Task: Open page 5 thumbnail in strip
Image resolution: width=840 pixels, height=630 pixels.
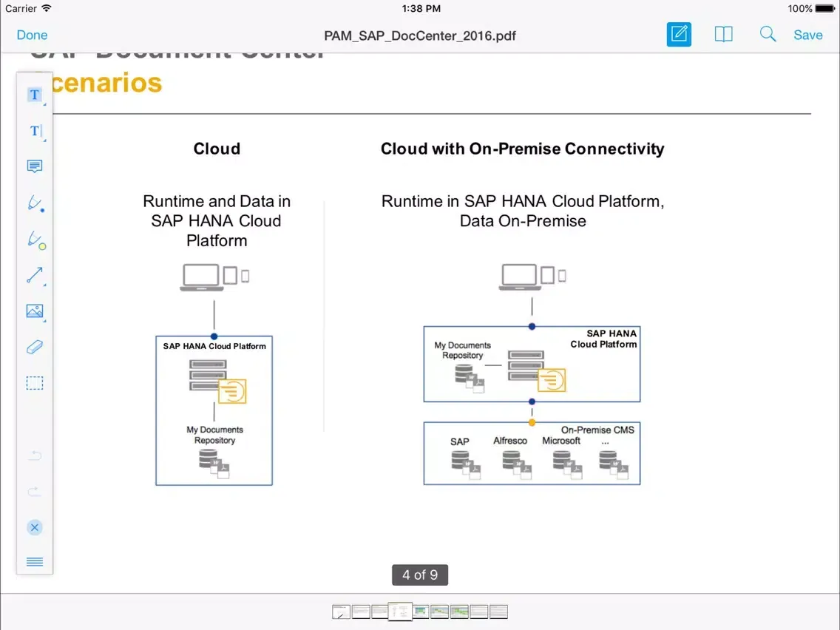Action: click(421, 612)
